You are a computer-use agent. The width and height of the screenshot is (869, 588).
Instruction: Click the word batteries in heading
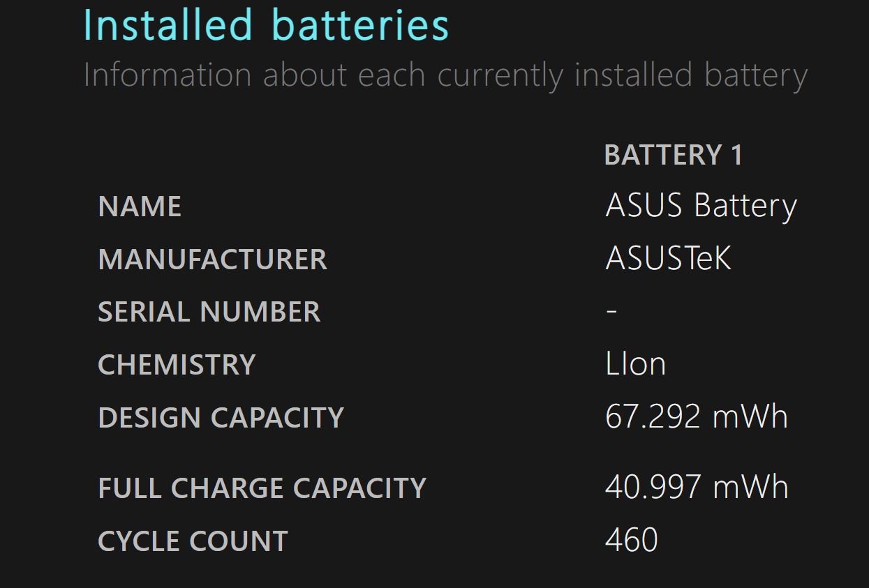pos(360,25)
